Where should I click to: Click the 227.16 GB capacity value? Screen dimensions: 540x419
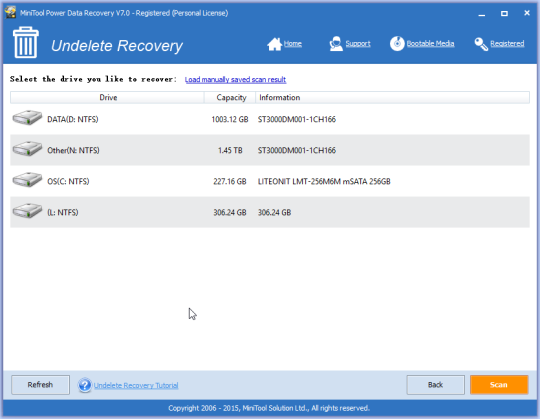(230, 181)
